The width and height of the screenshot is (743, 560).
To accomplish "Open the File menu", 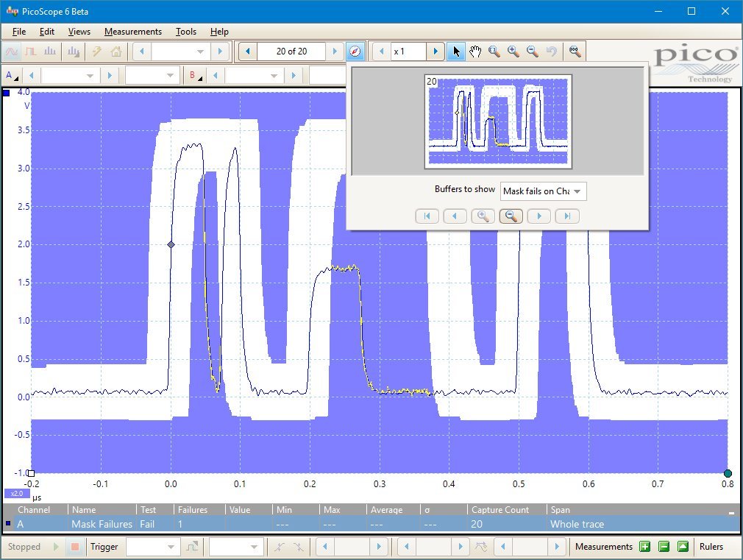I will point(19,32).
